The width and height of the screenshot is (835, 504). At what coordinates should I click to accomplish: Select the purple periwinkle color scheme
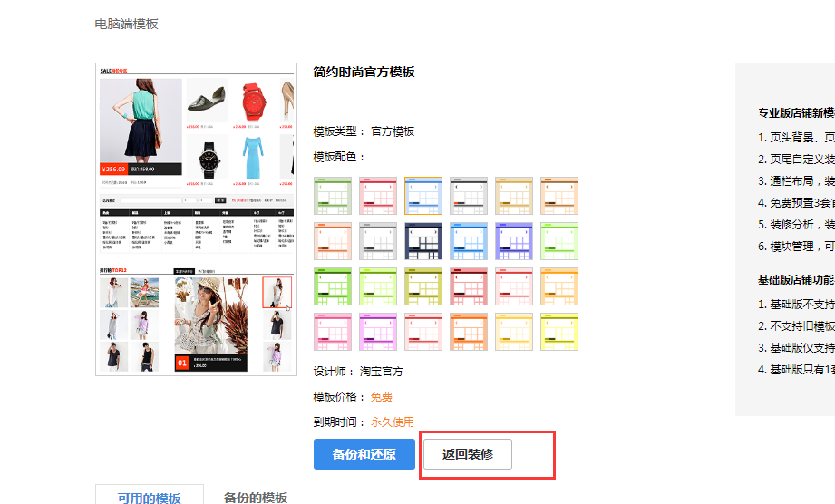(x=513, y=241)
